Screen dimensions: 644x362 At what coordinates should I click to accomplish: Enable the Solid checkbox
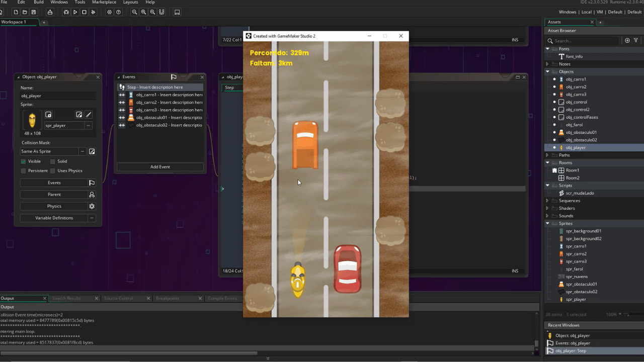pos(52,161)
